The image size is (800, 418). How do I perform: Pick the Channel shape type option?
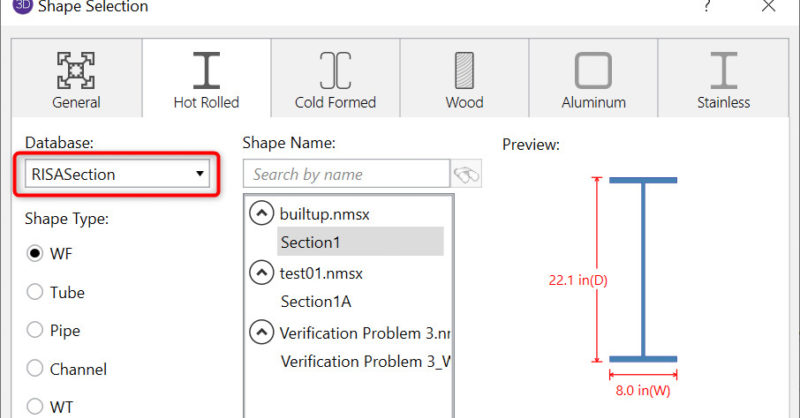[x=35, y=369]
